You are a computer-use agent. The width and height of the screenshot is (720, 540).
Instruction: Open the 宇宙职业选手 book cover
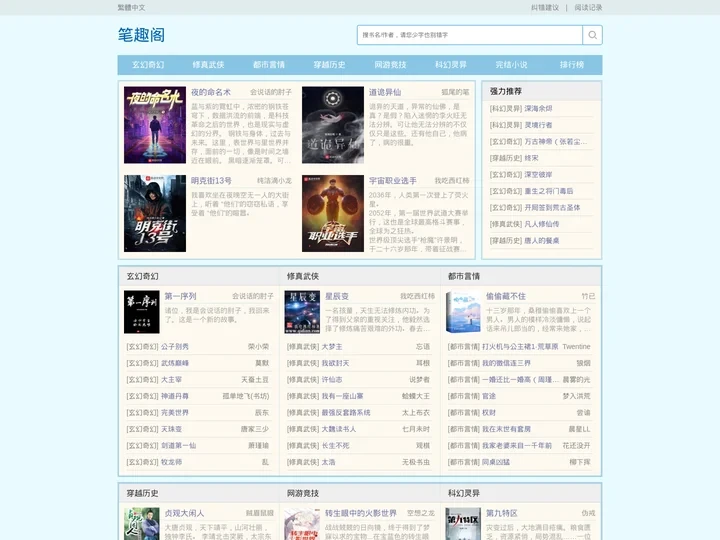333,214
